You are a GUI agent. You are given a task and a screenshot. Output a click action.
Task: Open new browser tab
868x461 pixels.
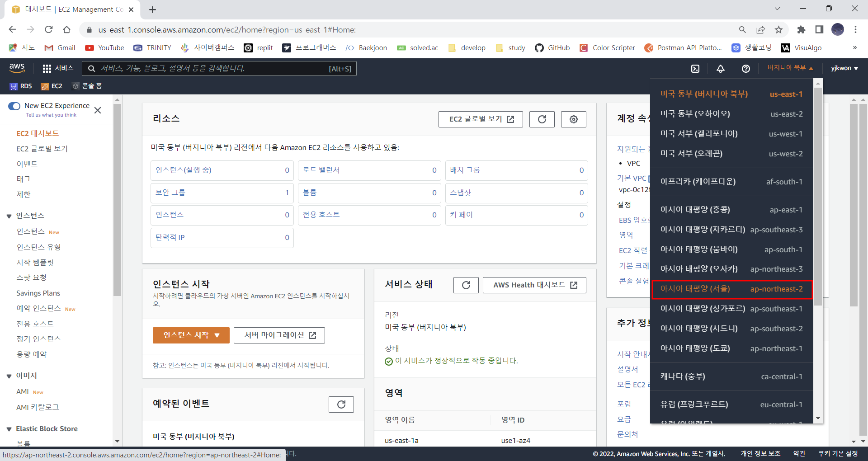152,9
